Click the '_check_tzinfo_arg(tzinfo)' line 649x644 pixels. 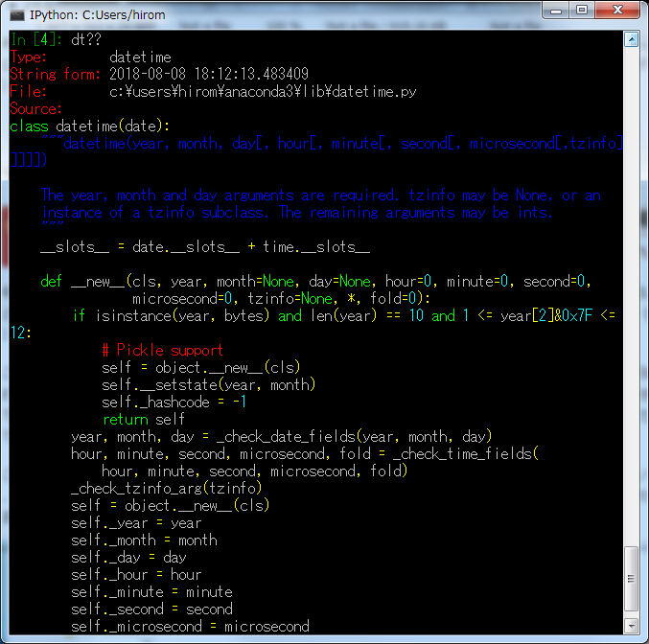(167, 489)
